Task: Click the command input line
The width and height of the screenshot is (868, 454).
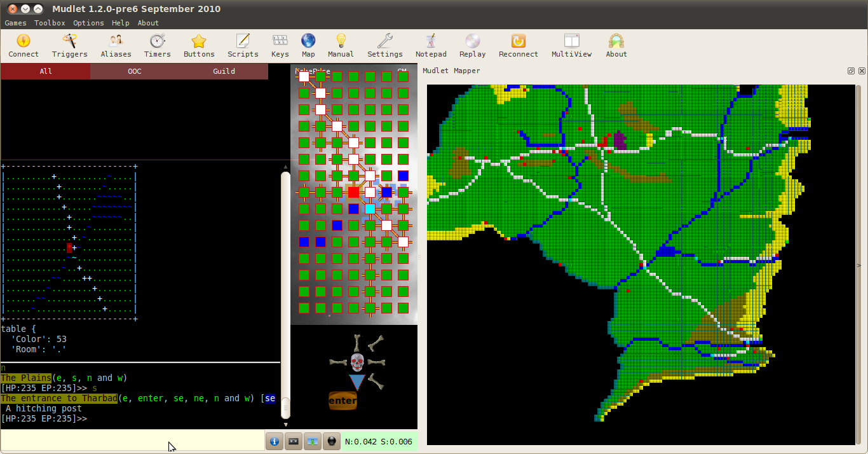Action: tap(132, 441)
